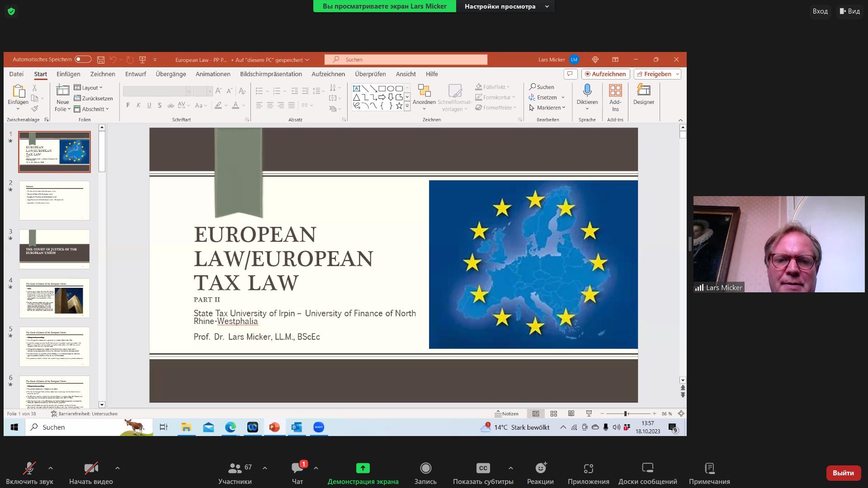Open the font name combo box
Image resolution: width=868 pixels, height=488 pixels.
(157, 91)
